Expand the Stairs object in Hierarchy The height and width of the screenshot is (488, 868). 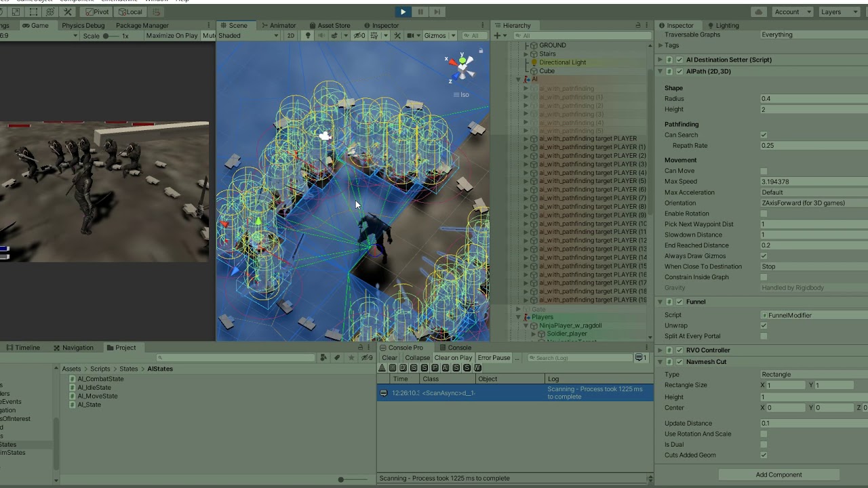pyautogui.click(x=526, y=54)
